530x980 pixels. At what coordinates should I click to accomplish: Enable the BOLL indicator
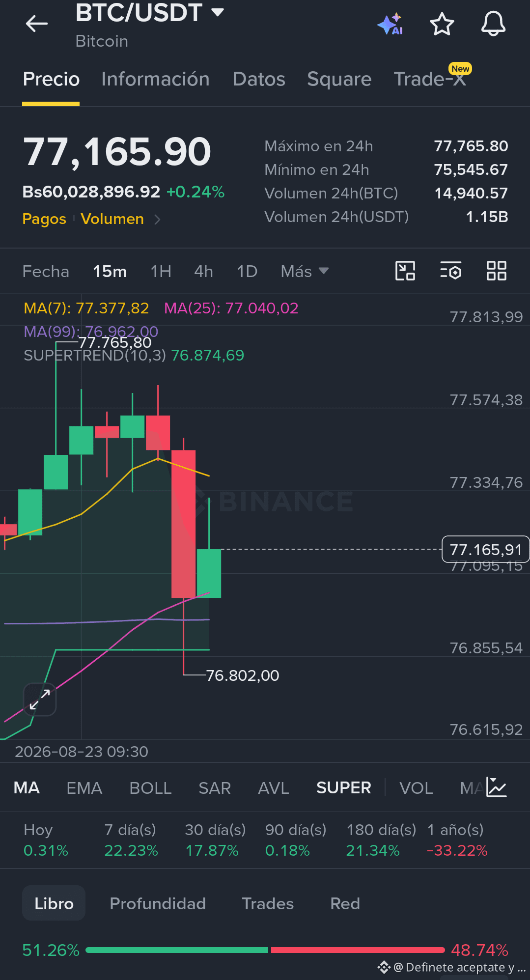pyautogui.click(x=150, y=788)
